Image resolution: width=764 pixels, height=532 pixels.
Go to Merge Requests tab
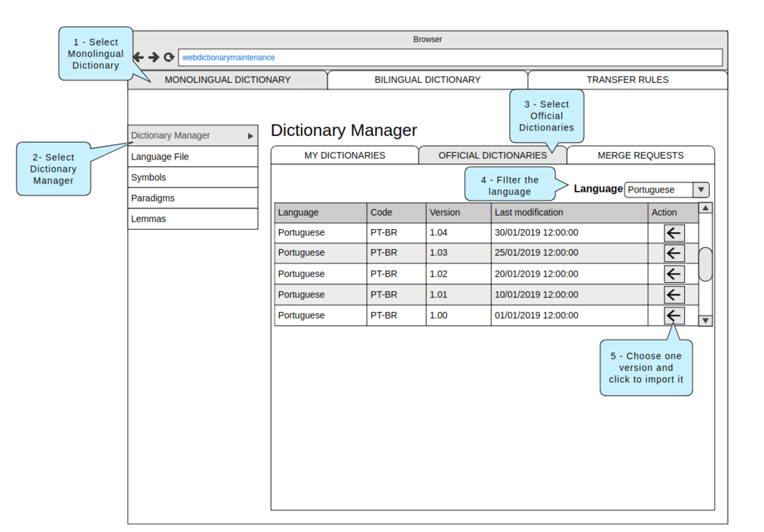click(x=640, y=155)
